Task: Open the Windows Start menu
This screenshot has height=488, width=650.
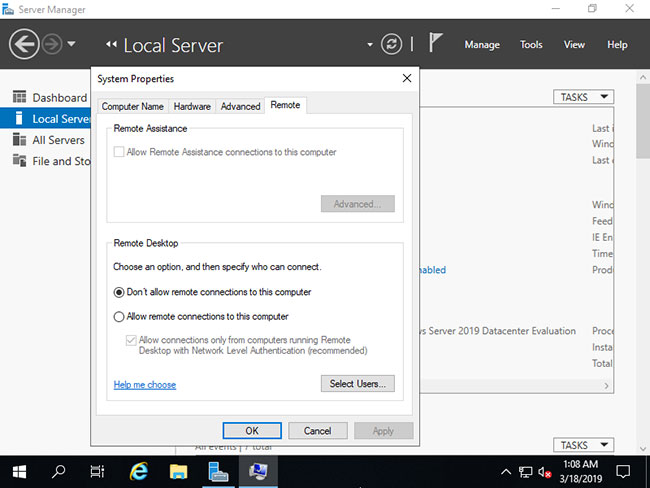Action: point(19,471)
